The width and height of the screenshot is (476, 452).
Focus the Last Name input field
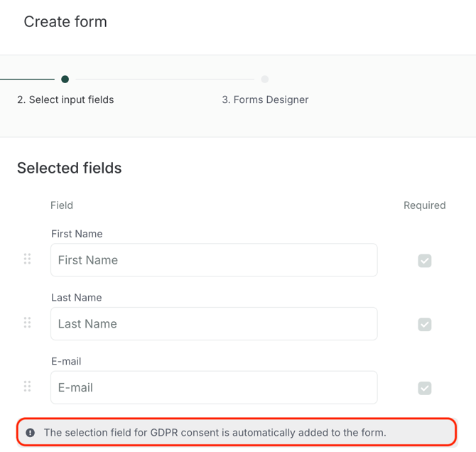(214, 324)
